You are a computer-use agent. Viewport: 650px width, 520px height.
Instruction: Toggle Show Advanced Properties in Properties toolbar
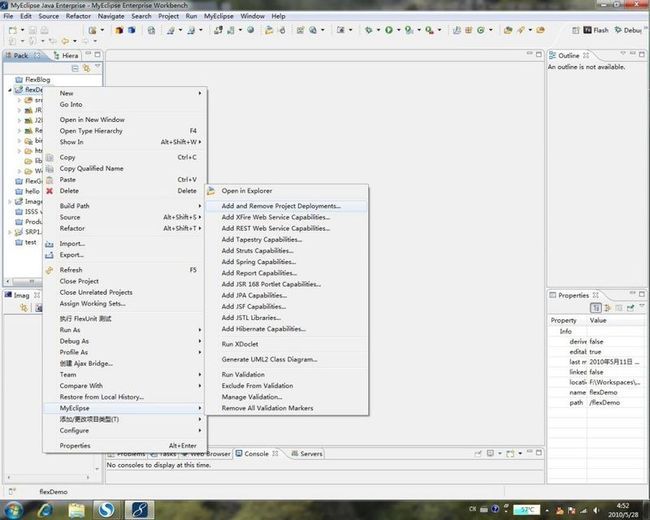(x=619, y=308)
